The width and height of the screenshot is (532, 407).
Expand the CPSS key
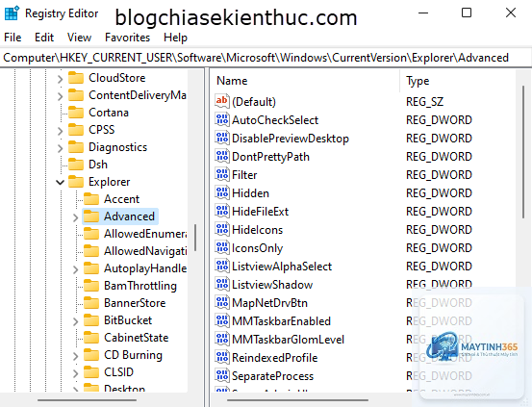(x=60, y=131)
